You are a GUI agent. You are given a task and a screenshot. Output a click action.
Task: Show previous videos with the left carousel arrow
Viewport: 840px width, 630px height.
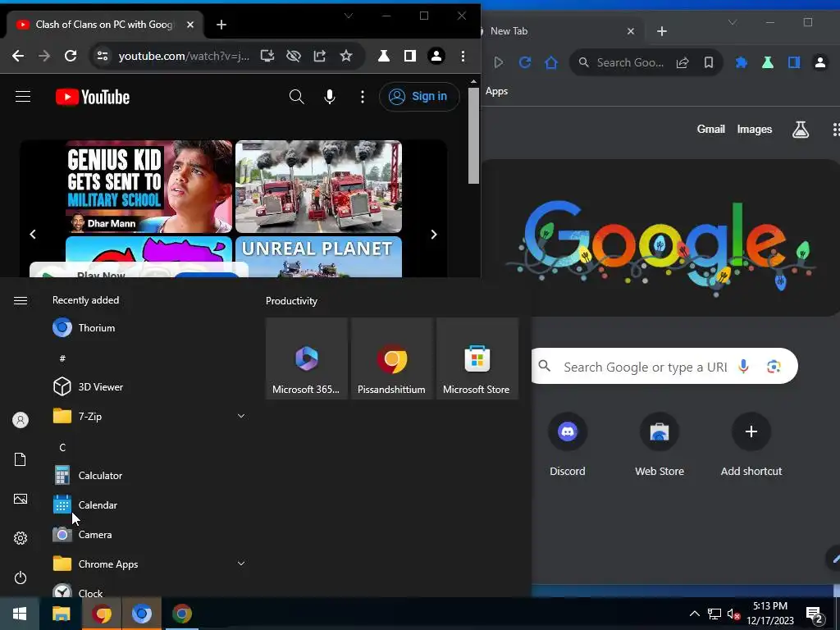(x=33, y=234)
